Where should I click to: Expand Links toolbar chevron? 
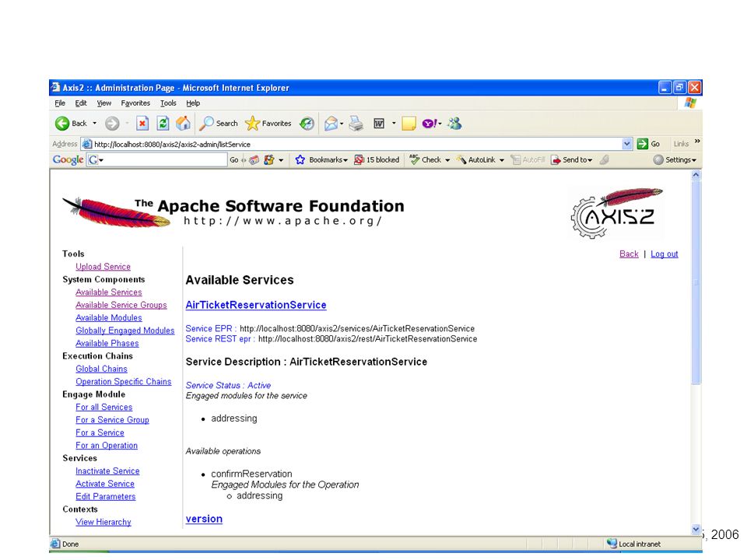point(697,141)
